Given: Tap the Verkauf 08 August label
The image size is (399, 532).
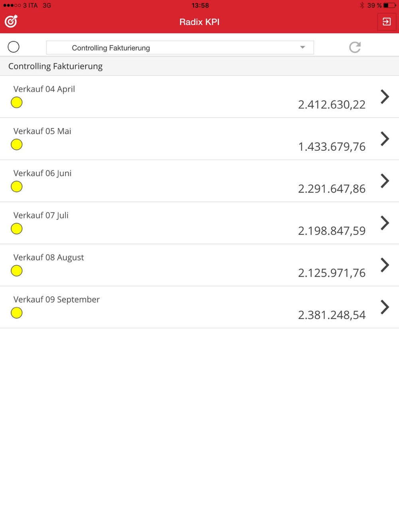Looking at the screenshot, I should tap(49, 258).
